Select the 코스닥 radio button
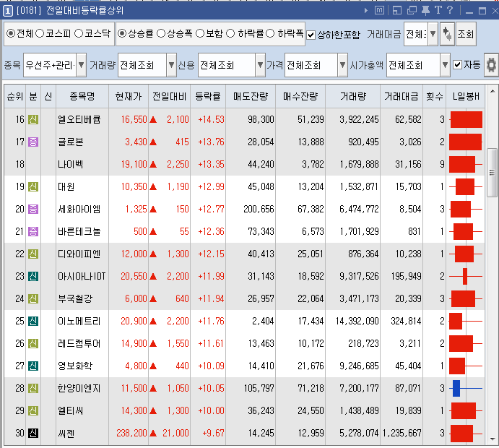 (79, 33)
